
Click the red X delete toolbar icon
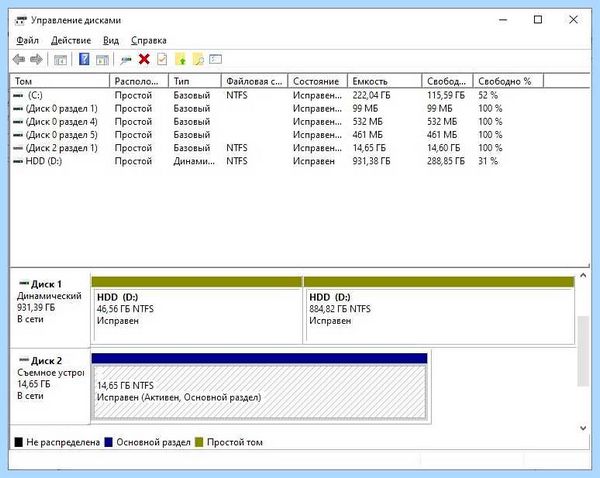[144, 59]
